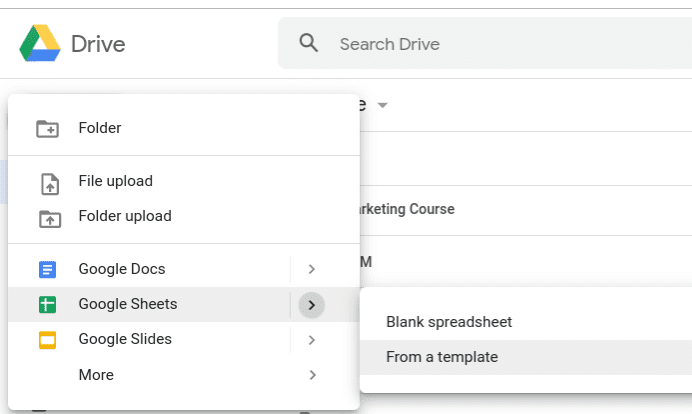Select Google Sheets menu entry
This screenshot has width=692, height=414.
[x=128, y=304]
